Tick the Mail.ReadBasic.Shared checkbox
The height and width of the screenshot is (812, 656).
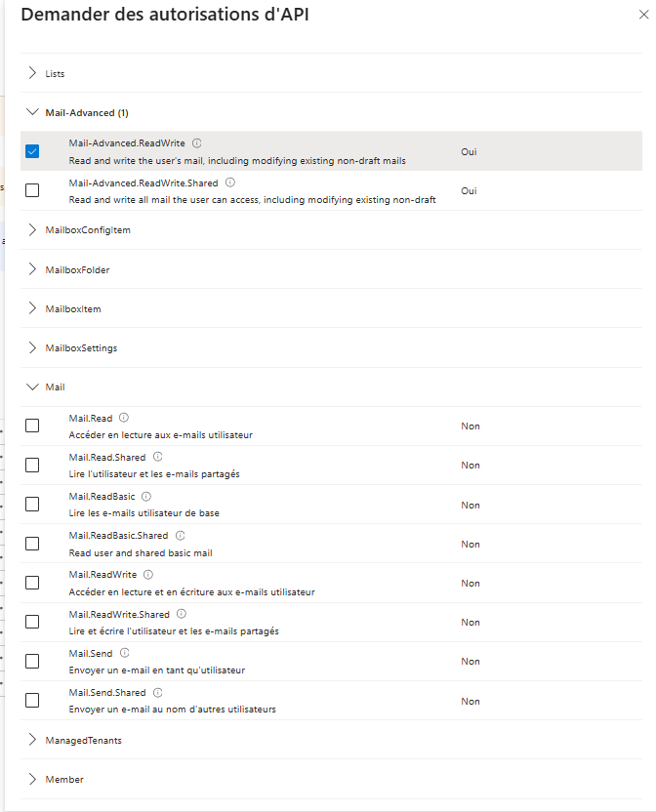click(x=32, y=544)
